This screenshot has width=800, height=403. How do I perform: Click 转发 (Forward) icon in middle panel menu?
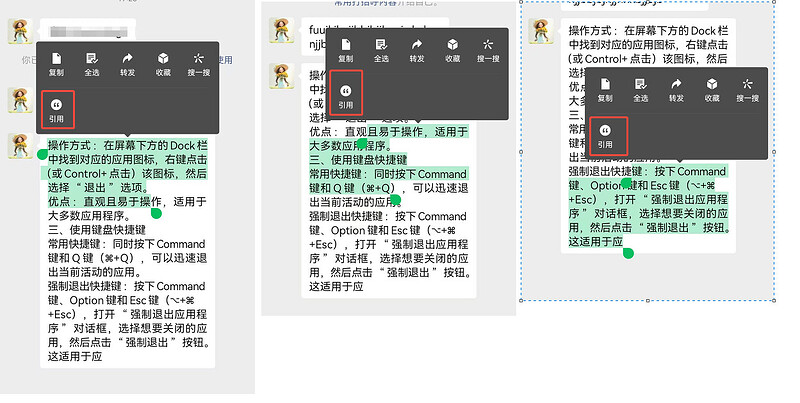[x=417, y=49]
